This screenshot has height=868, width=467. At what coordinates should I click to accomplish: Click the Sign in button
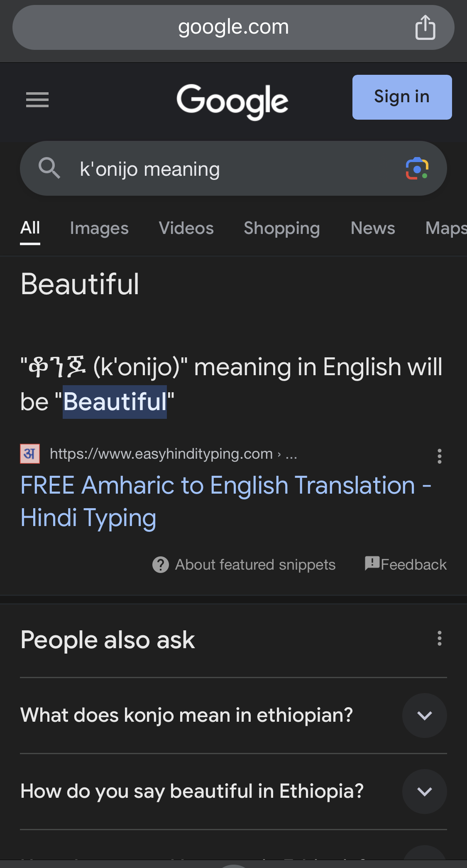pos(402,97)
